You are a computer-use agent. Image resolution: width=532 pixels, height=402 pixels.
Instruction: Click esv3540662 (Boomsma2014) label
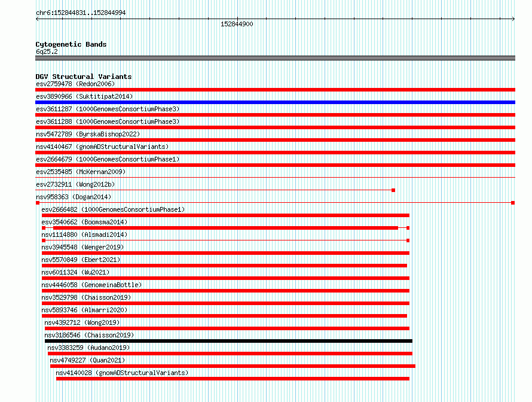click(84, 222)
